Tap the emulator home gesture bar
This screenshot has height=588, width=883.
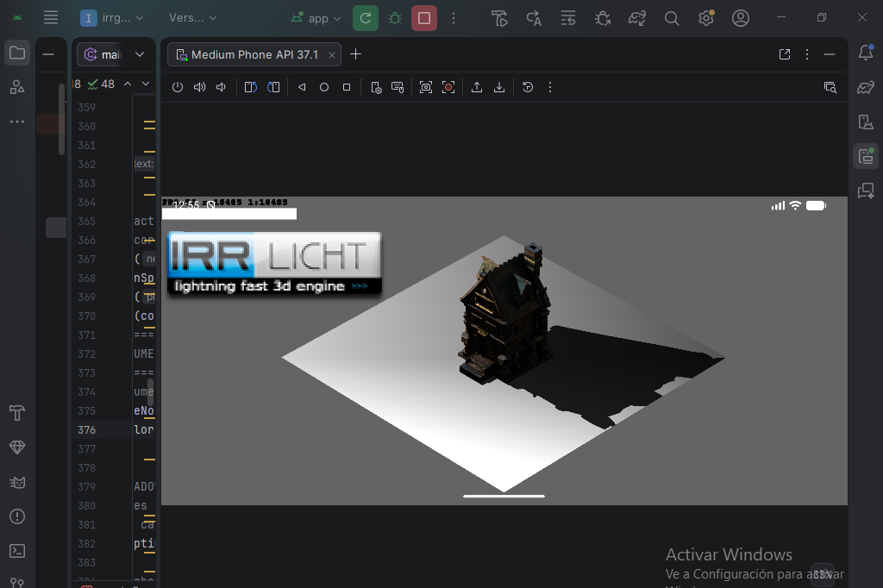(x=504, y=497)
